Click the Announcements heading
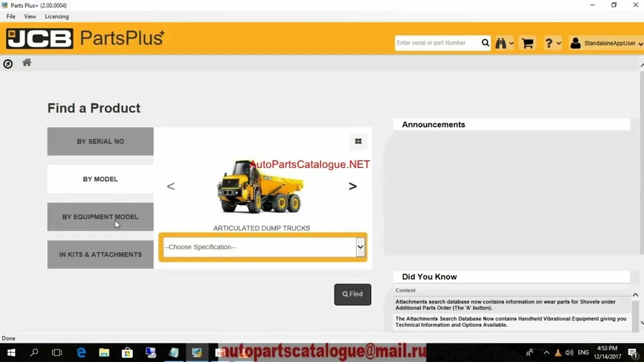The width and height of the screenshot is (644, 362). 433,125
